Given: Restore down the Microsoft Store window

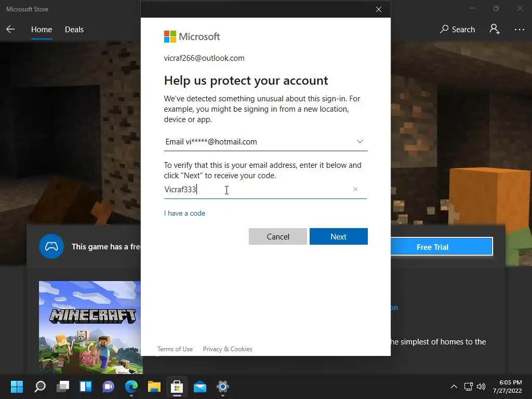Looking at the screenshot, I should pyautogui.click(x=496, y=8).
